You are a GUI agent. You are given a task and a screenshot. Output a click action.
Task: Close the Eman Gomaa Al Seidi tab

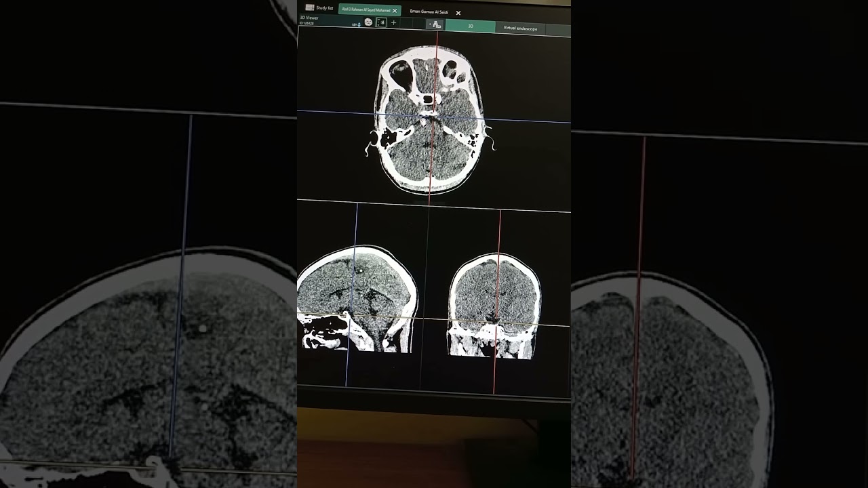click(458, 13)
